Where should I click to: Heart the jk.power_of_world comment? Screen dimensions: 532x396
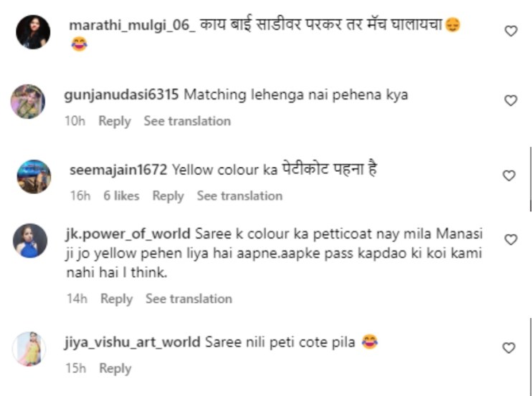tap(510, 239)
